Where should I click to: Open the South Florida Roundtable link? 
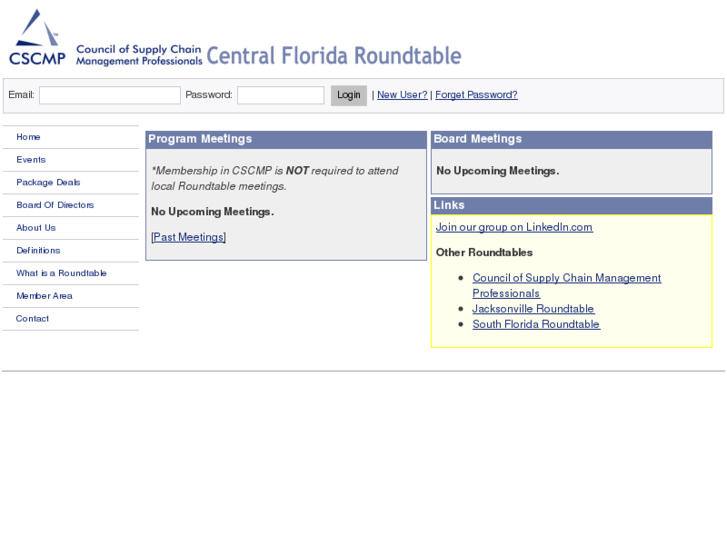point(536,324)
